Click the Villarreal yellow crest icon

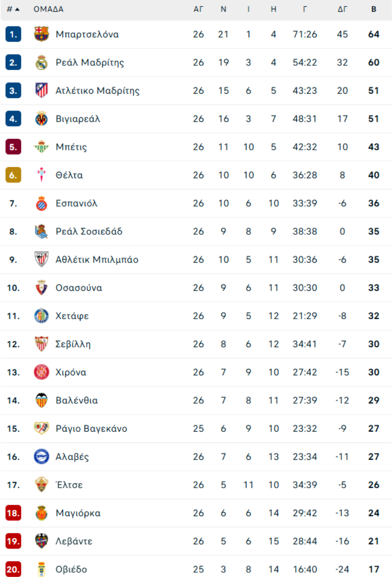tap(41, 118)
